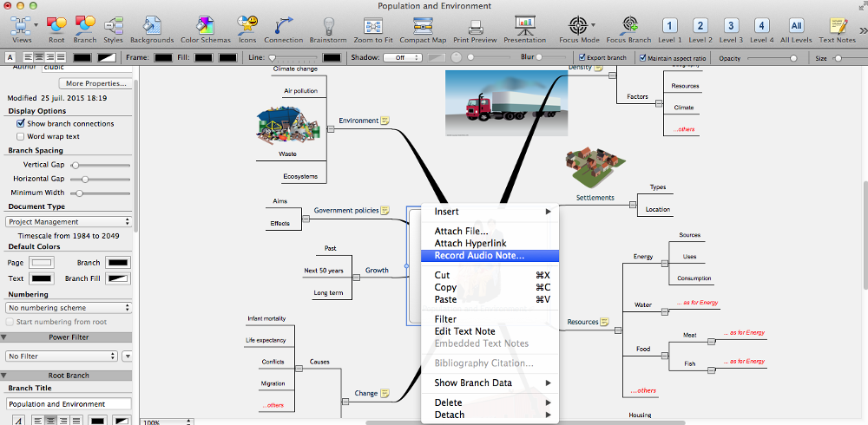Open Show Branch Data submenu
This screenshot has height=425, width=868.
tap(490, 383)
